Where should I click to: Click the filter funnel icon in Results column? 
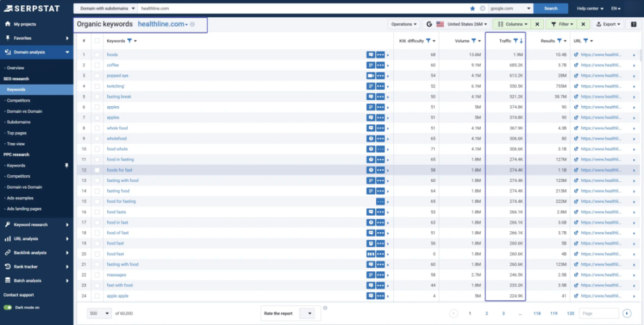click(x=559, y=41)
